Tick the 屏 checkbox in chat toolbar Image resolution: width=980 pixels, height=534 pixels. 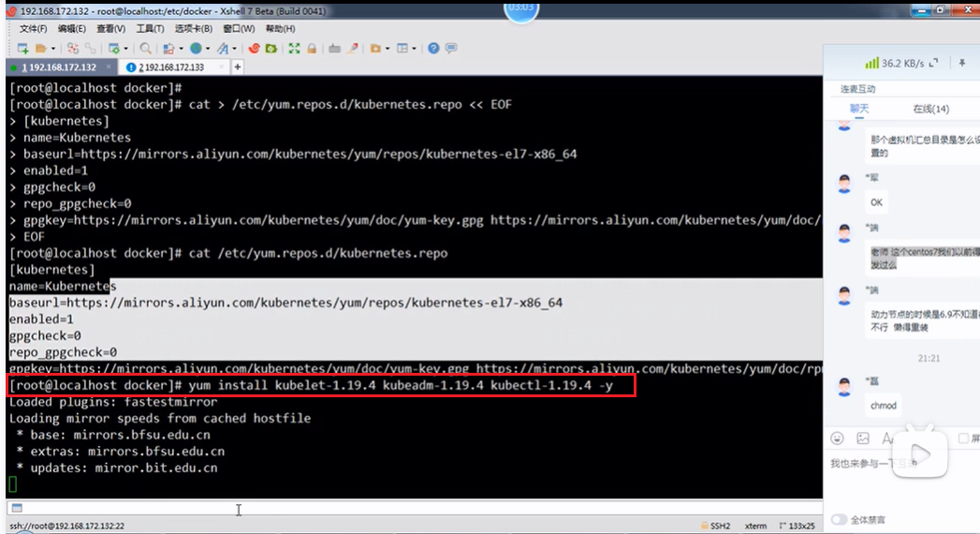point(963,438)
